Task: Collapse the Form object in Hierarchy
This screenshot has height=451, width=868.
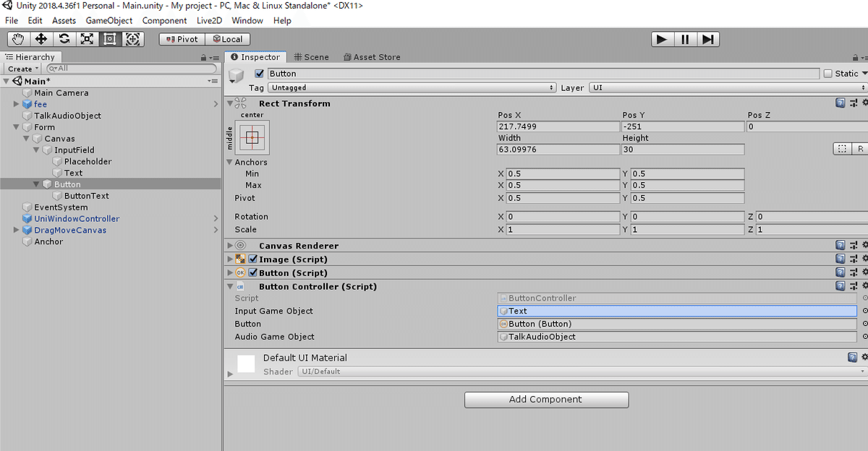Action: pyautogui.click(x=17, y=127)
